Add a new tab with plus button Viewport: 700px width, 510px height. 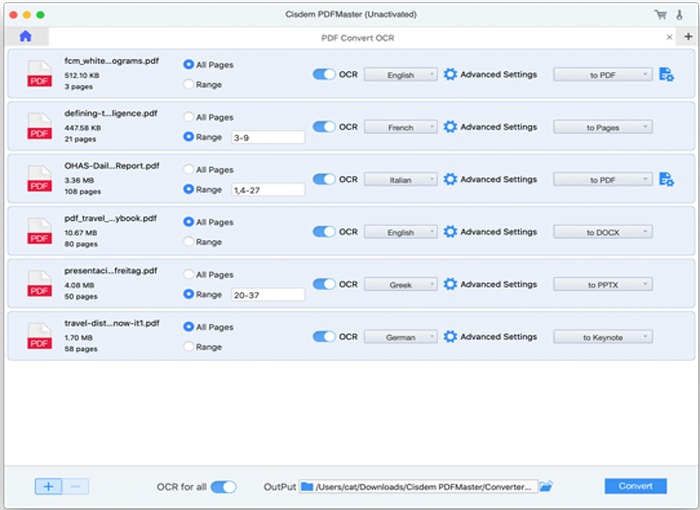click(x=688, y=36)
